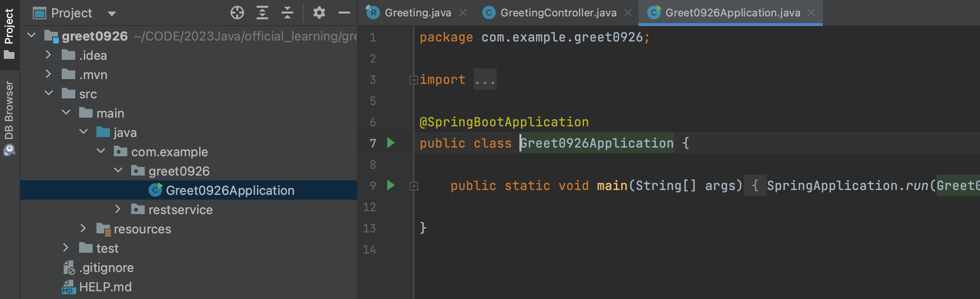Switch to the GreetingController.java tab

tap(558, 13)
